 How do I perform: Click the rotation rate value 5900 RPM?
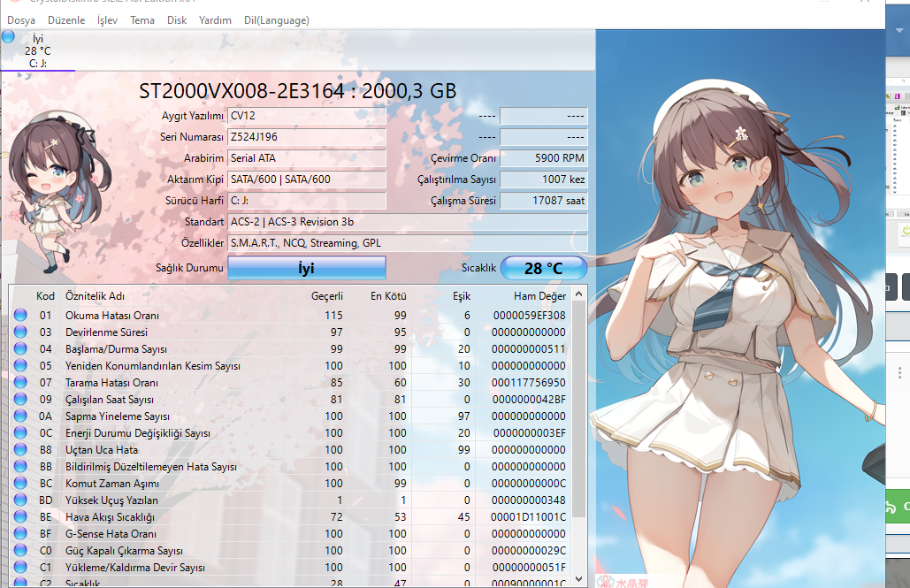[544, 158]
